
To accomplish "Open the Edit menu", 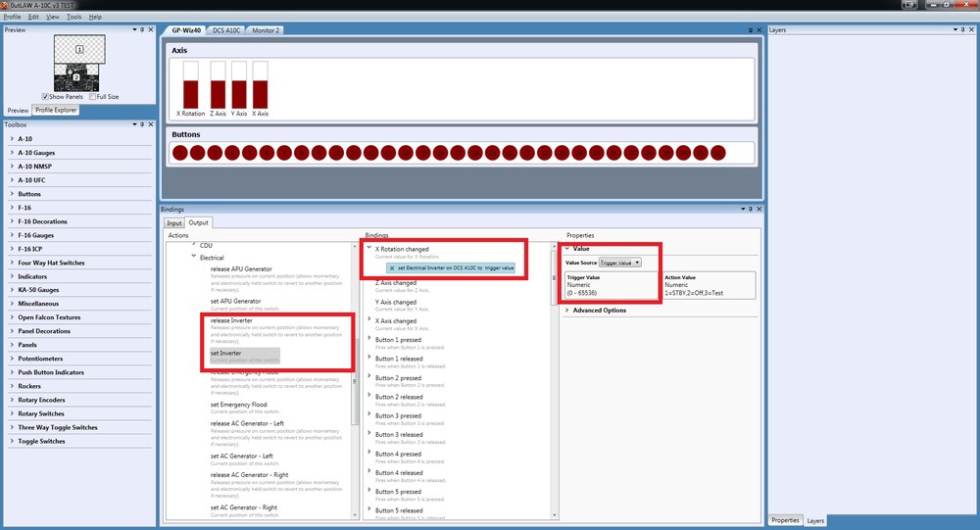I will 33,17.
